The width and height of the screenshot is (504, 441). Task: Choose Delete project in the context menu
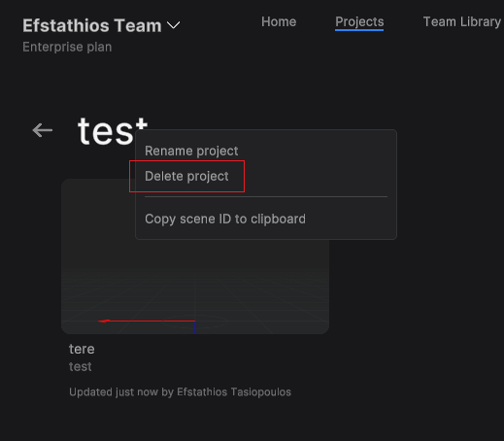[x=186, y=176]
